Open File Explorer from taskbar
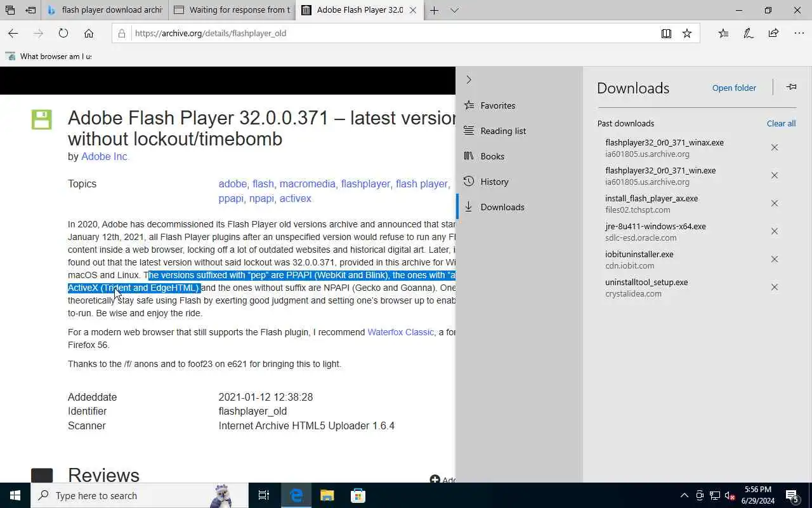This screenshot has width=812, height=508. pos(327,495)
